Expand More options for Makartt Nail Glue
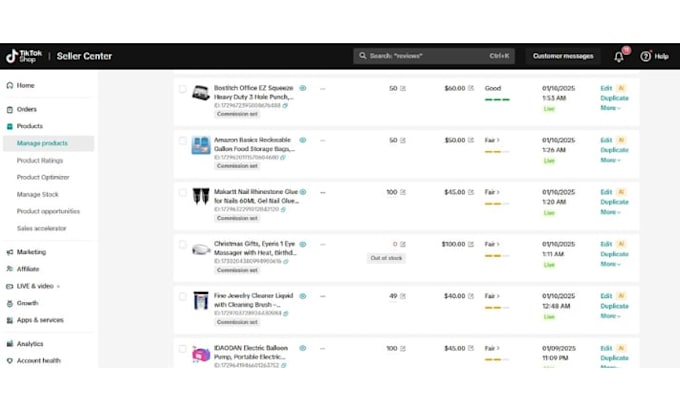The width and height of the screenshot is (680, 411). pyautogui.click(x=610, y=212)
